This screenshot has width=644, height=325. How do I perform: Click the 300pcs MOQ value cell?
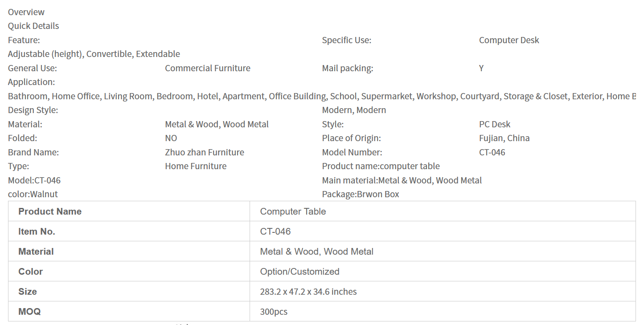tap(274, 312)
